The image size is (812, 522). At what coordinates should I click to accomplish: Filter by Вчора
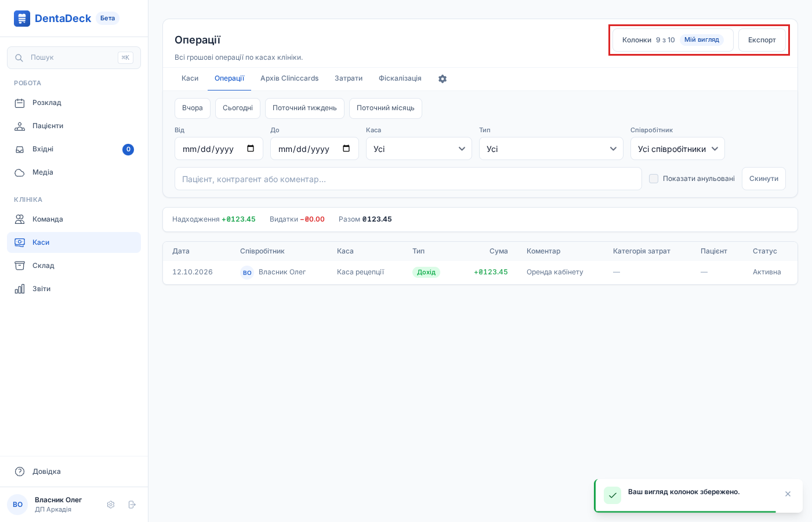pos(193,108)
